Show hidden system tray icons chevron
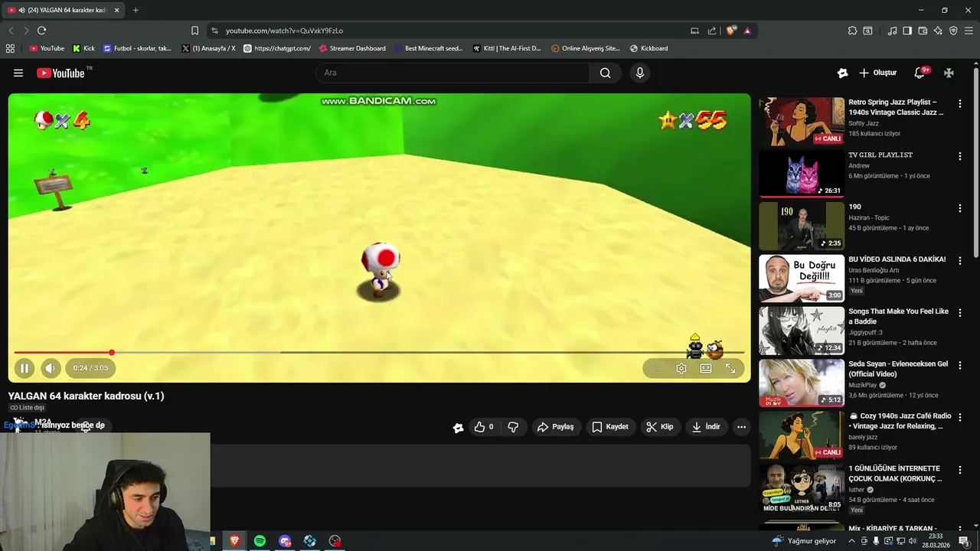Image resolution: width=980 pixels, height=551 pixels. (852, 541)
